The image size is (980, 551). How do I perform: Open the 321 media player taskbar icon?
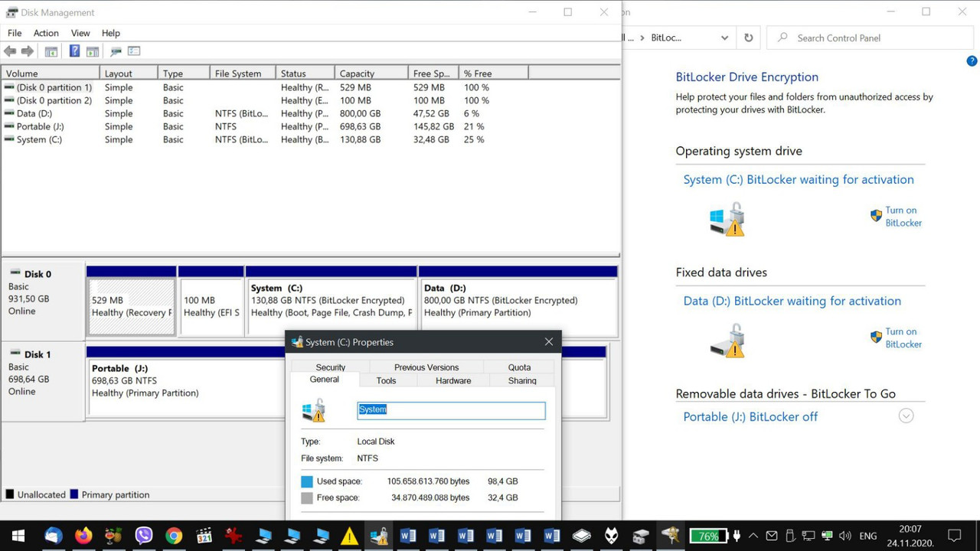204,536
